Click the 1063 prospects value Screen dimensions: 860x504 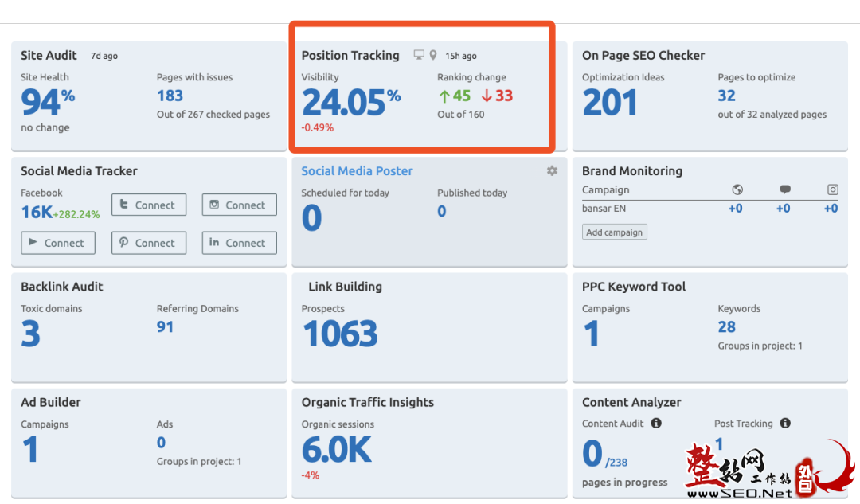click(x=340, y=334)
